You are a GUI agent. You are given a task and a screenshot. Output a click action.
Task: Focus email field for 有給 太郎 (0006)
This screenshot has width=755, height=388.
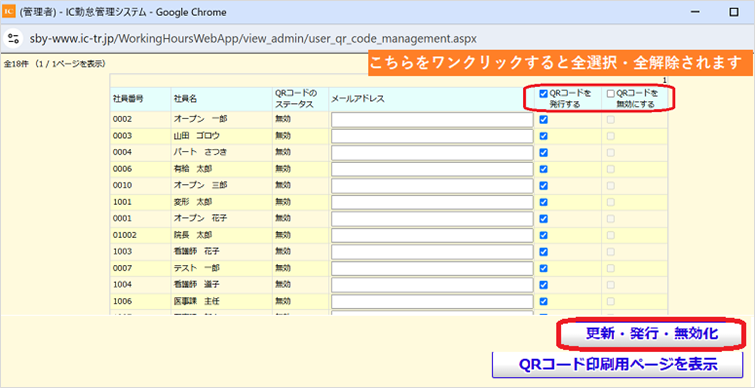point(432,169)
